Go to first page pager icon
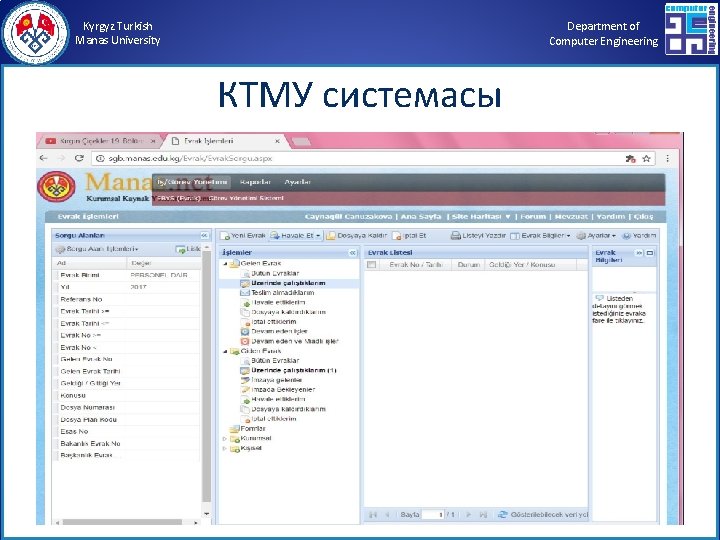Viewport: 720px width, 540px height. (x=373, y=515)
